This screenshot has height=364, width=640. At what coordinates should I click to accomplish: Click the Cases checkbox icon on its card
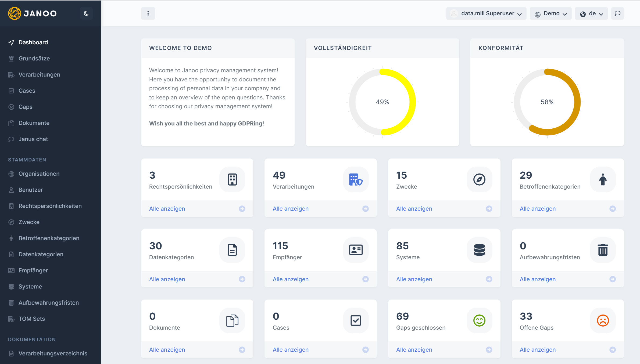tap(356, 320)
